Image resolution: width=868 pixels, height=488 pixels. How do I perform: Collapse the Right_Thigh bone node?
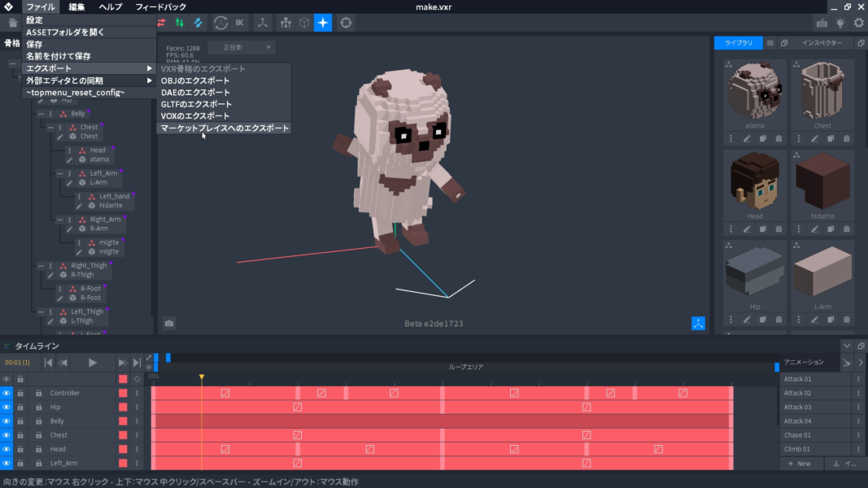[41, 266]
